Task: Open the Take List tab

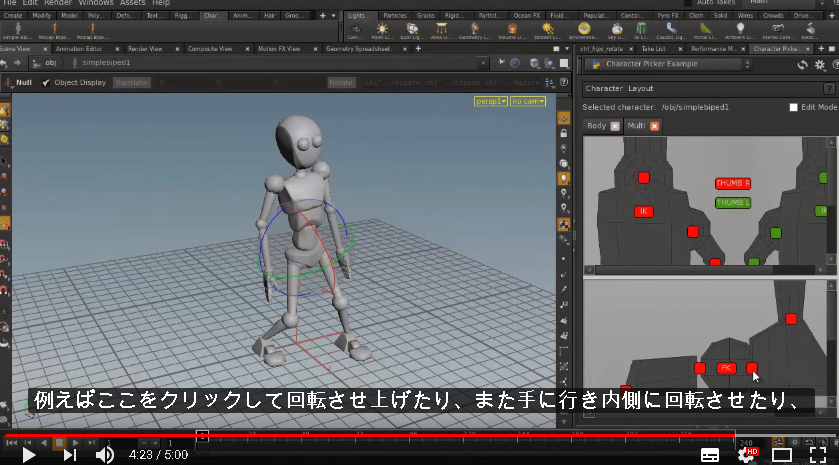Action: pos(653,49)
